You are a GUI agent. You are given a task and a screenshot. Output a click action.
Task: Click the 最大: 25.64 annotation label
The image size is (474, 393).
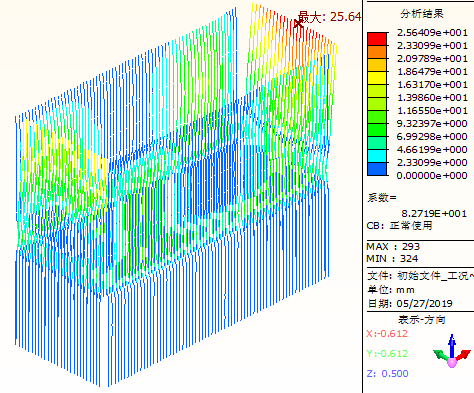tap(329, 17)
